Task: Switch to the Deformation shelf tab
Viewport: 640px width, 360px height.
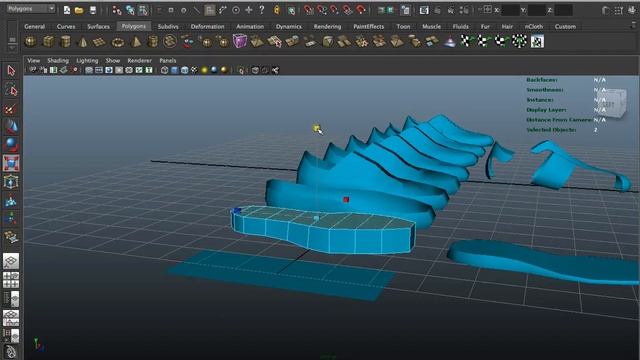Action: coord(207,27)
